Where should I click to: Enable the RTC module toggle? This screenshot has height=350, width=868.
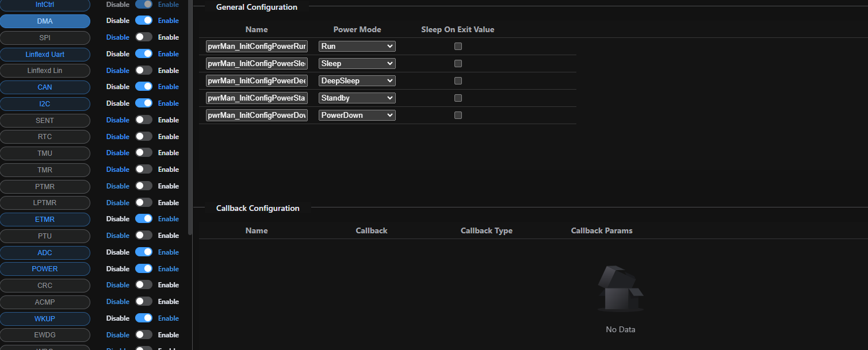pos(144,137)
